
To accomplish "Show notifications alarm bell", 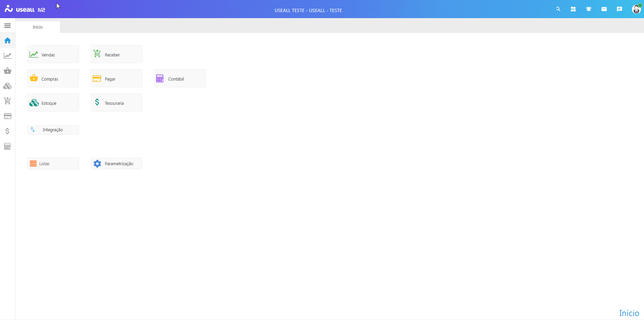I will point(589,9).
